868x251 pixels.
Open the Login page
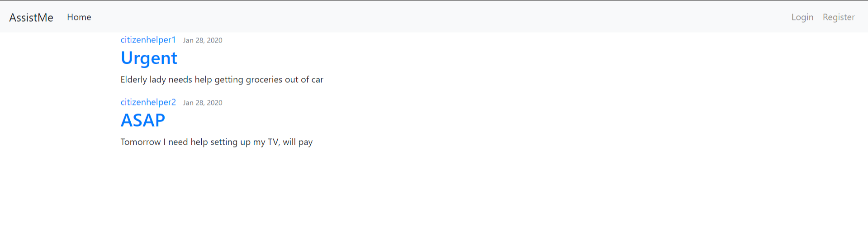(802, 17)
